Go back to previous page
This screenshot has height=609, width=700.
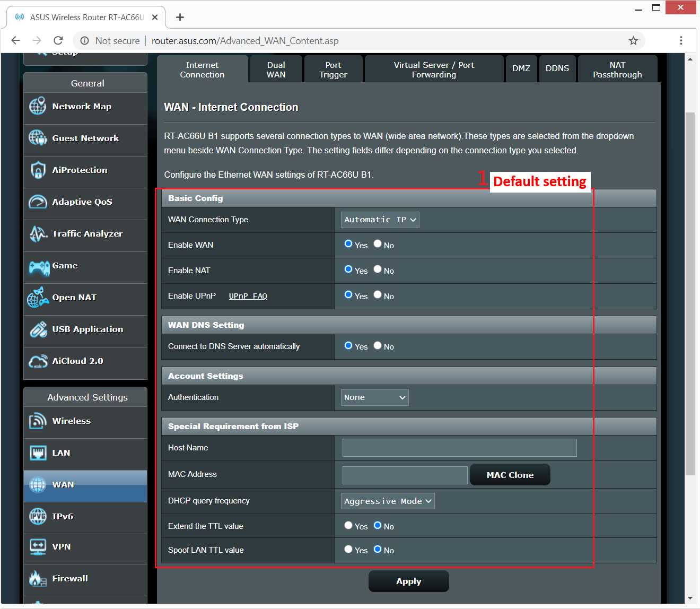15,41
